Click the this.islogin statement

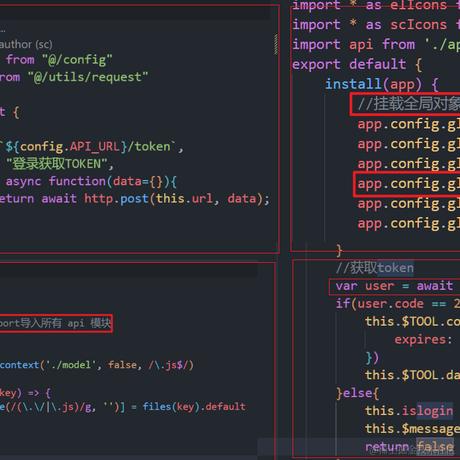(x=409, y=411)
